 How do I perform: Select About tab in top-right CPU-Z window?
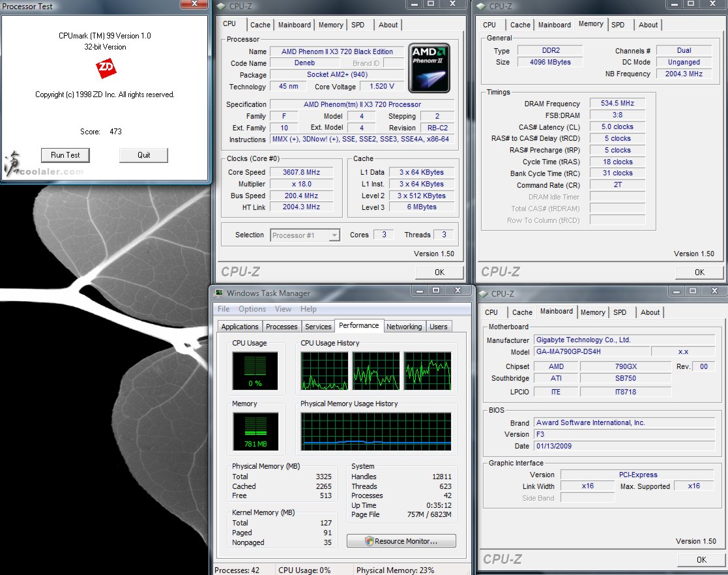(648, 25)
